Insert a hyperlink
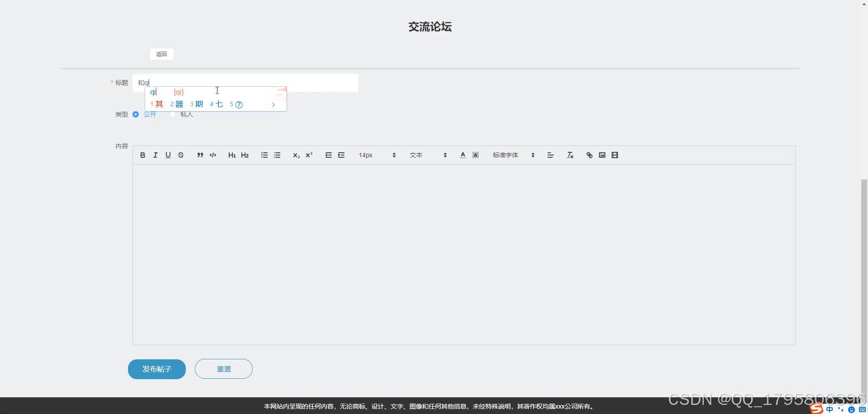Screen dimensions: 868x414 (589, 155)
